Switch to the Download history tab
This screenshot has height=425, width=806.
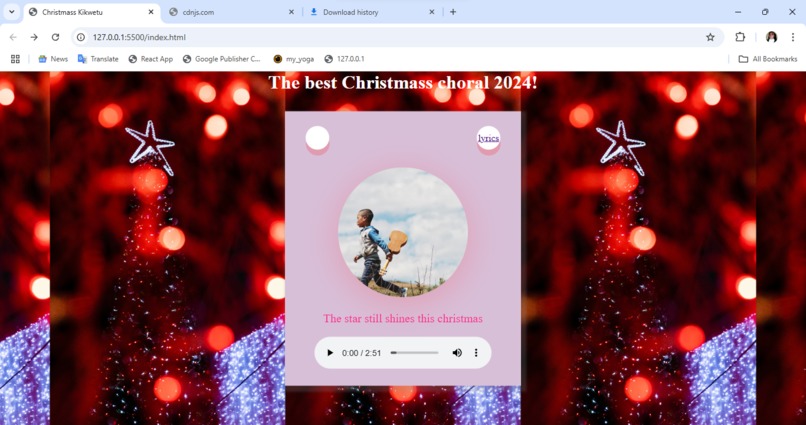[372, 12]
